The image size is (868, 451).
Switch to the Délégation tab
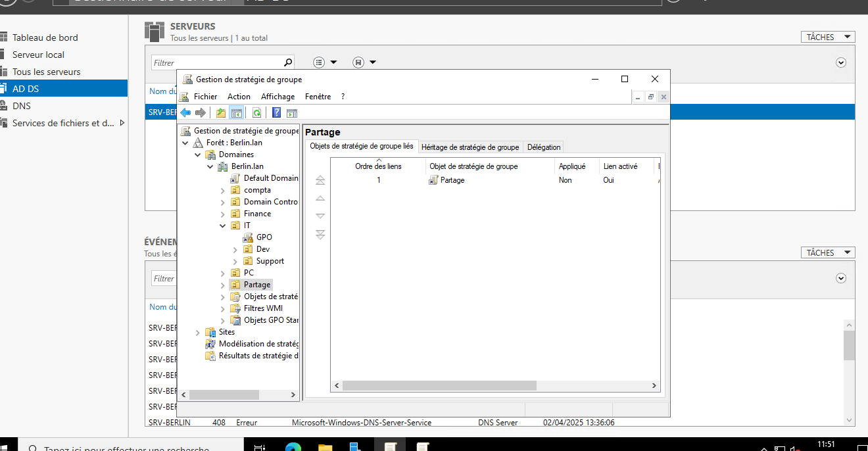coord(544,147)
